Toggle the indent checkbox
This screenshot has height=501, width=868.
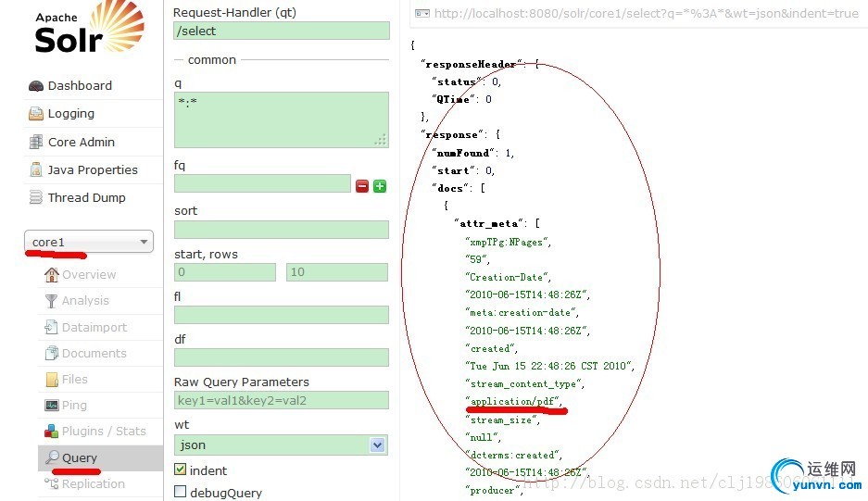click(180, 470)
